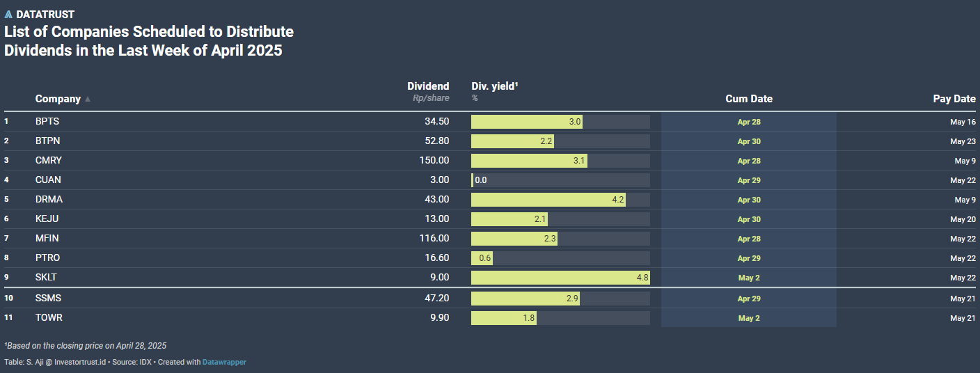Click the Div. yield column header
980x373 pixels.
(495, 86)
